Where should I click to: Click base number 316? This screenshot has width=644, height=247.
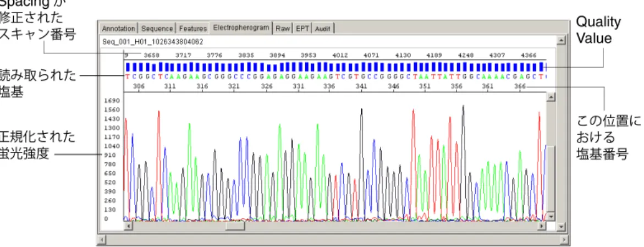coord(202,87)
